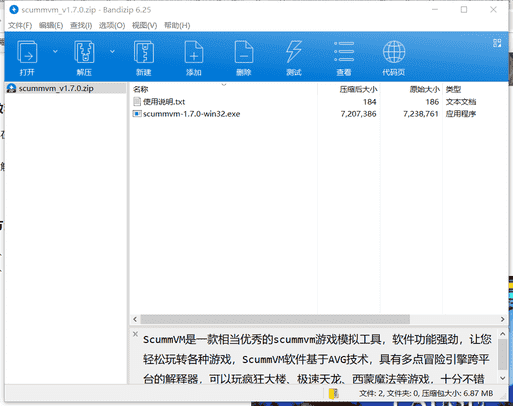This screenshot has height=406, width=513.
Task: Click the Test (测试) lightning icon
Action: click(x=294, y=52)
